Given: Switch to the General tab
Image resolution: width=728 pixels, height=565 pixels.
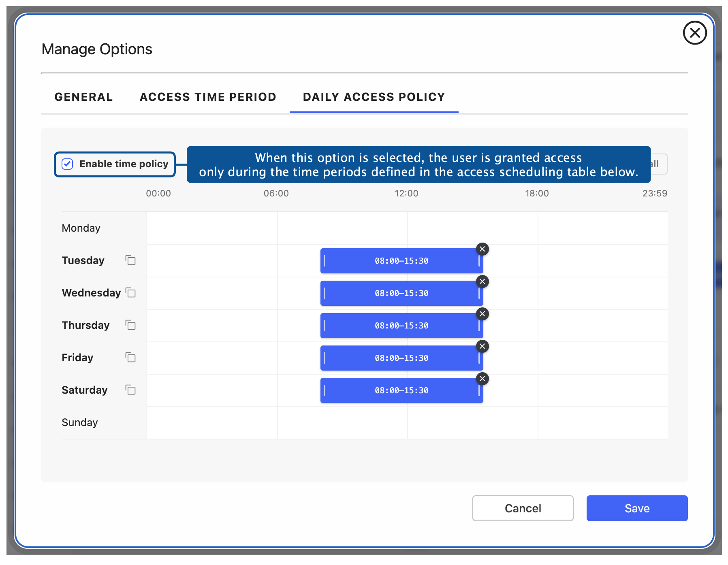Looking at the screenshot, I should click(84, 97).
